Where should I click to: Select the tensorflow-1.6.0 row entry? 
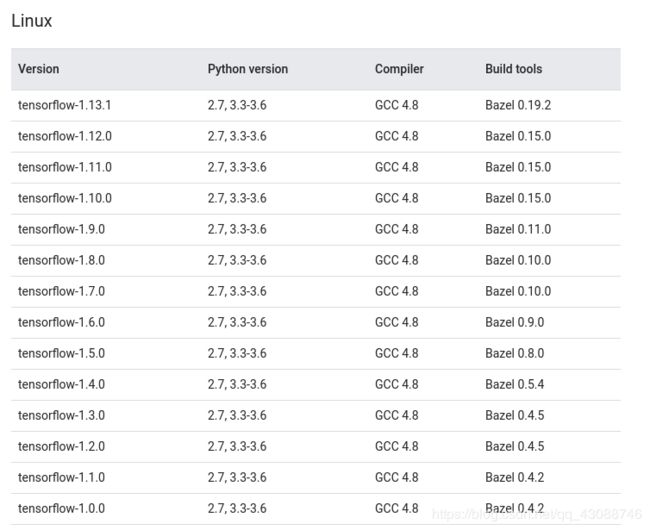61,322
